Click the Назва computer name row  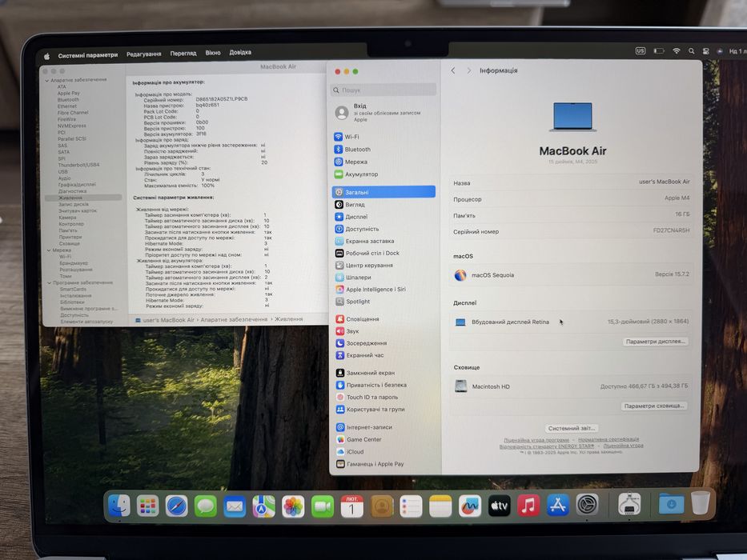pos(571,182)
